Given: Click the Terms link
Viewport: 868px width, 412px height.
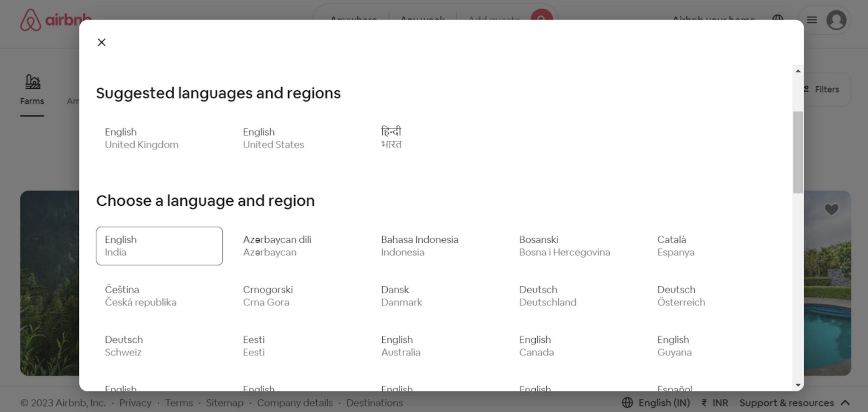Looking at the screenshot, I should pyautogui.click(x=179, y=403).
